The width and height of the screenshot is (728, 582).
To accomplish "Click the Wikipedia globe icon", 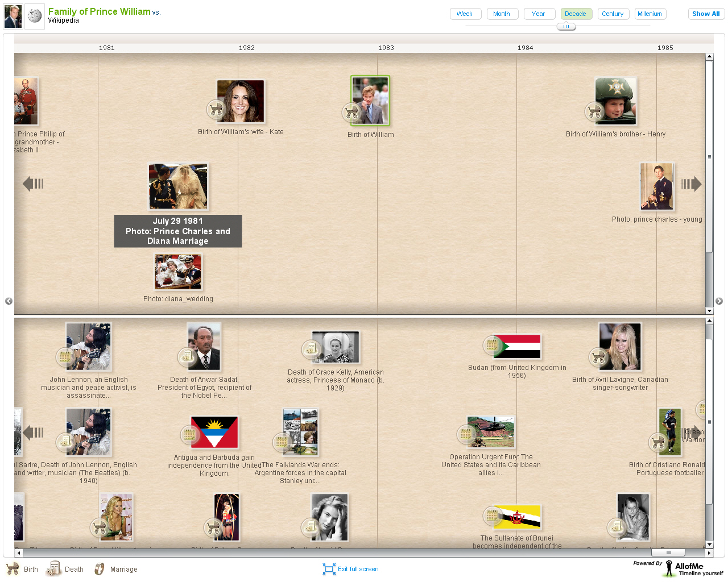I will [35, 16].
